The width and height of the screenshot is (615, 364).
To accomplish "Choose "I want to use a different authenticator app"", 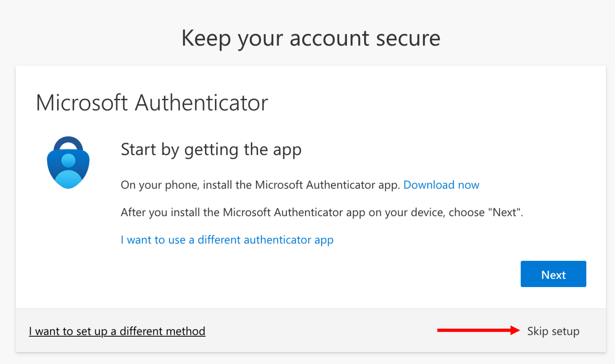I will point(227,240).
